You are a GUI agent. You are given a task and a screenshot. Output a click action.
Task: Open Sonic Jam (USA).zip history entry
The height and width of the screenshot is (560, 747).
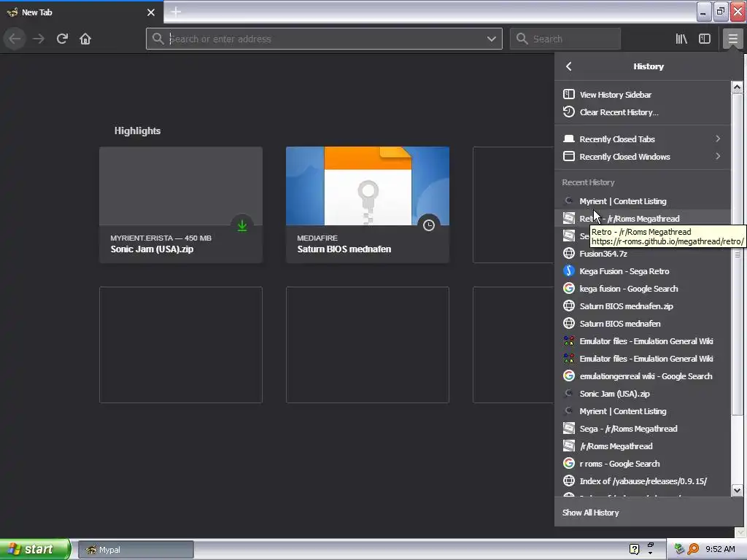[642, 393]
